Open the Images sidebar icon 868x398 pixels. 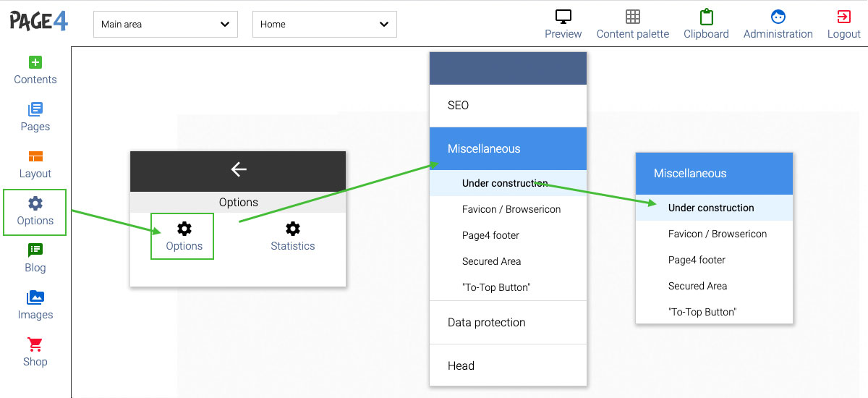pyautogui.click(x=35, y=297)
